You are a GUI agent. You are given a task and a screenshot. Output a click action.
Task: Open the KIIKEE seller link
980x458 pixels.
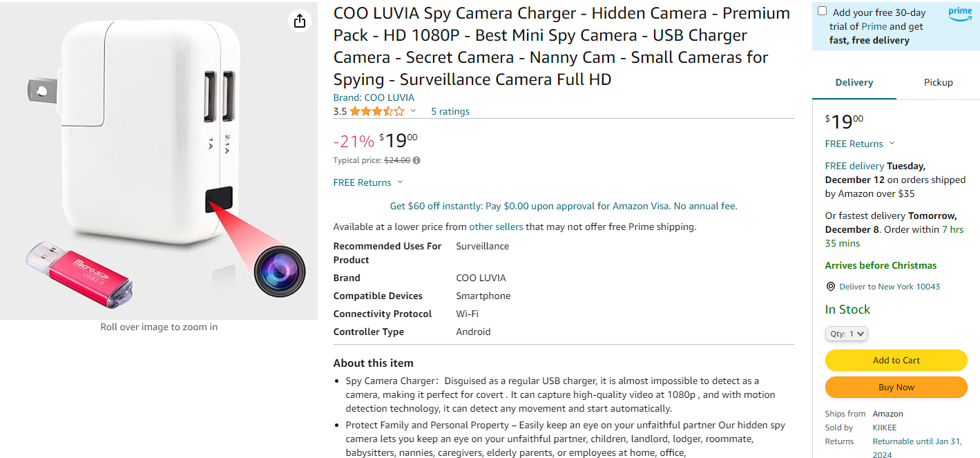tap(884, 428)
